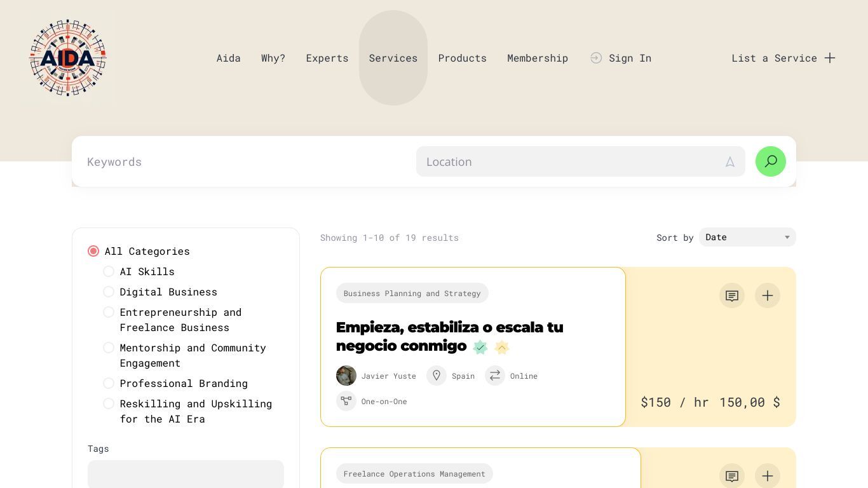Click the Tags heading in the filter panel
This screenshot has width=868, height=488.
point(98,449)
